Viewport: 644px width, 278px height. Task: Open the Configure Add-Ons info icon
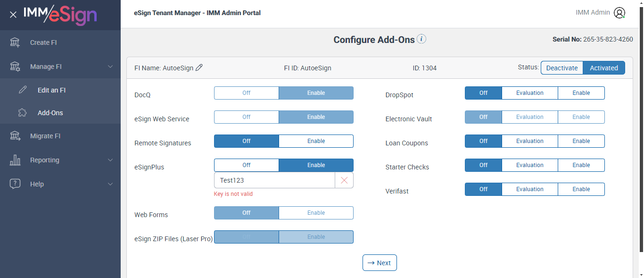tap(421, 39)
